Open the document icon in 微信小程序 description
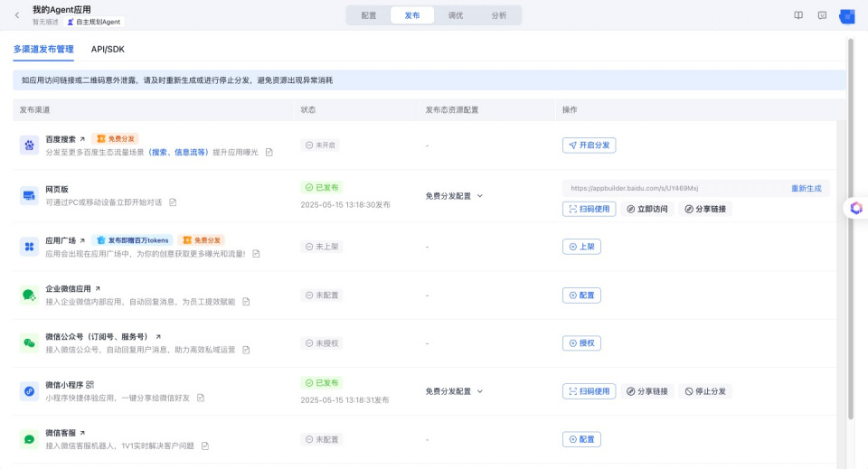 click(x=201, y=399)
